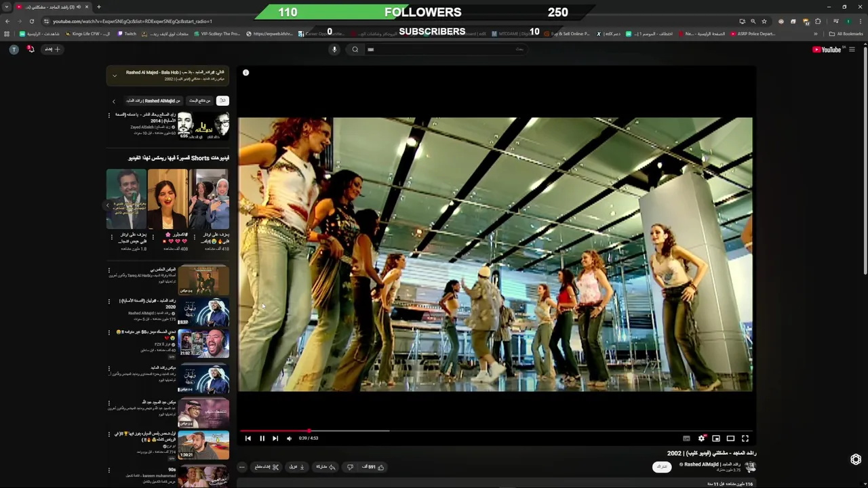
Task: Open the YouTube notifications bell
Action: coord(31,49)
